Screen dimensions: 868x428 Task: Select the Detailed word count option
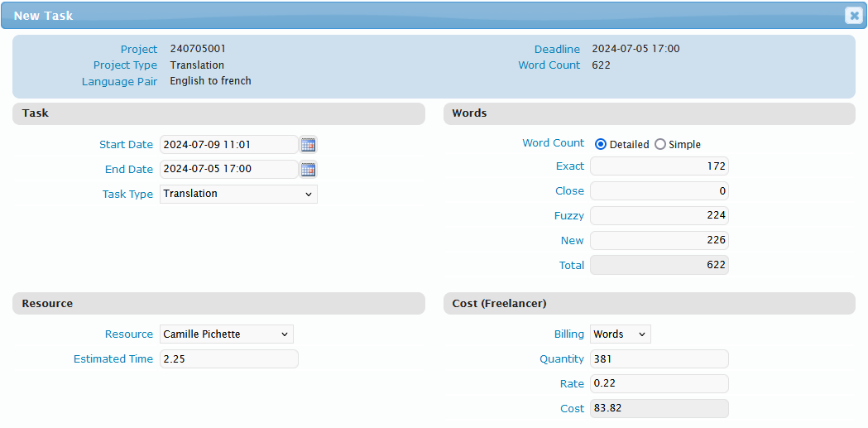coord(601,144)
